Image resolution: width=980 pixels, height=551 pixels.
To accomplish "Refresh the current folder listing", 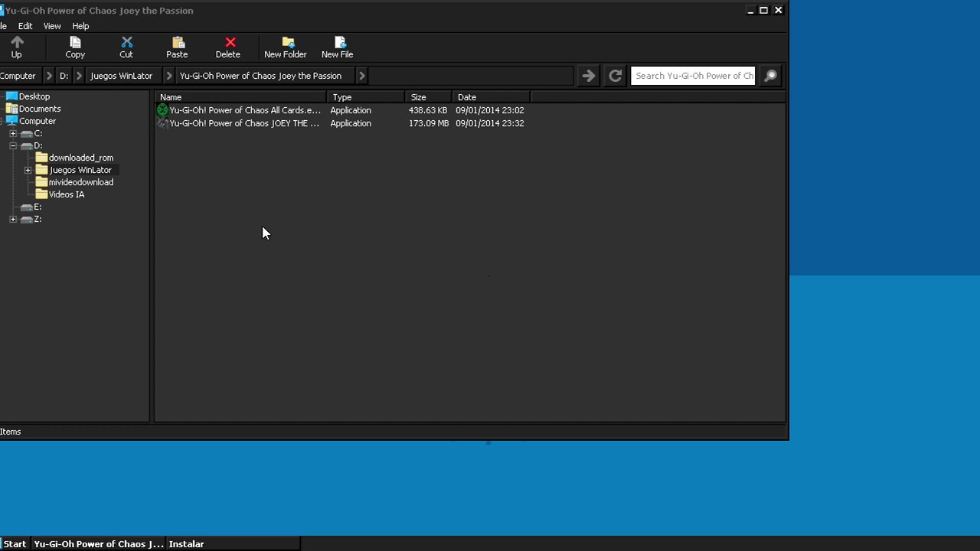I will coord(615,76).
